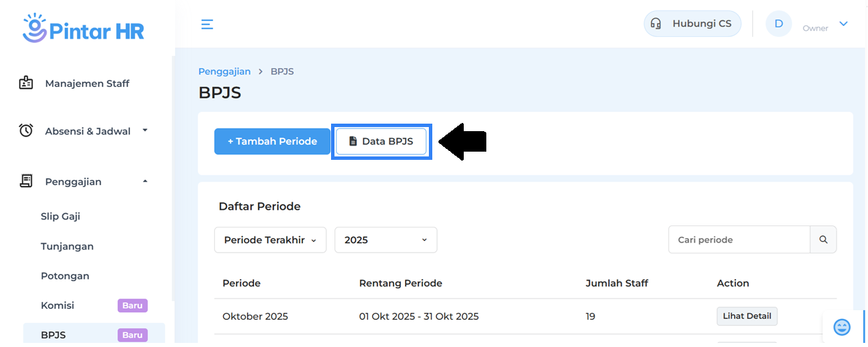
Task: Click the Tambah Periode button
Action: (272, 141)
